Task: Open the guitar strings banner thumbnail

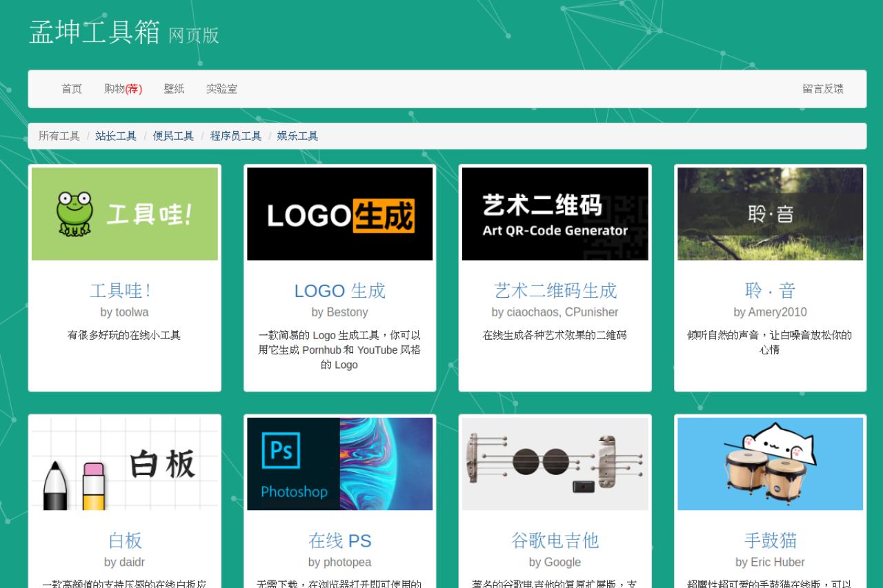Action: click(555, 464)
